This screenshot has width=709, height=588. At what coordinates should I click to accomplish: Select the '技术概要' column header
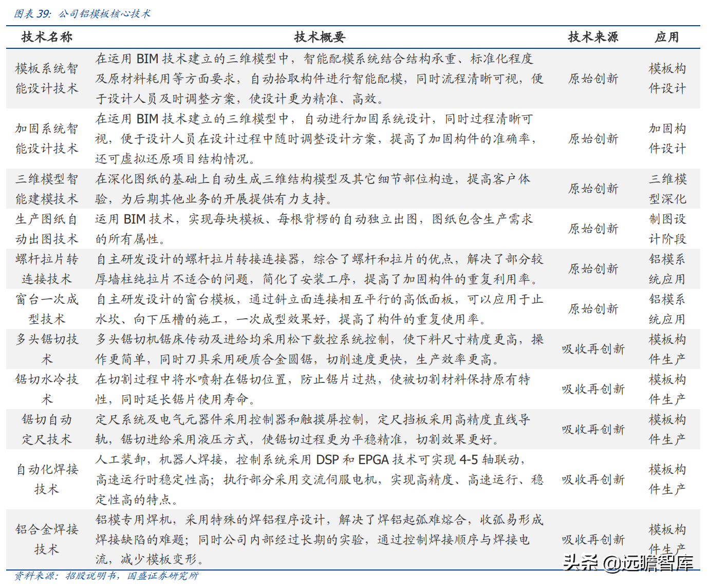[320, 37]
